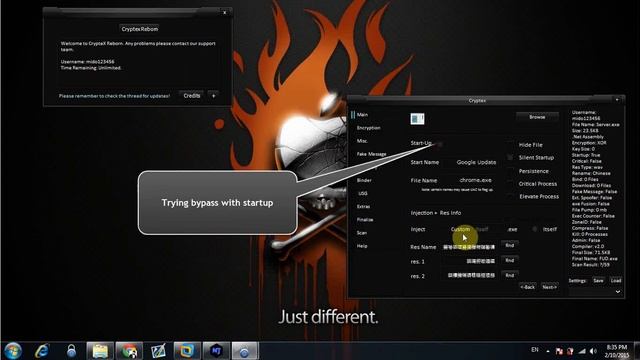Enable the Hide File checkbox
This screenshot has height=360, width=640.
pyautogui.click(x=510, y=144)
